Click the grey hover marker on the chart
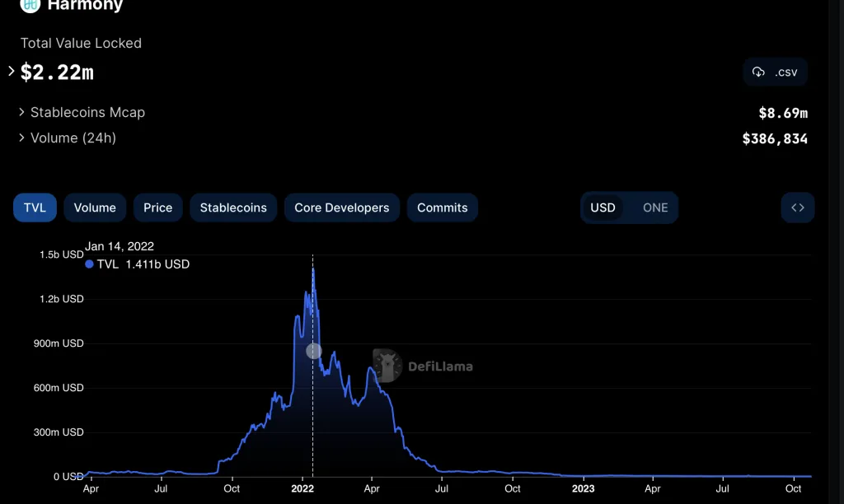This screenshot has height=504, width=844. [x=314, y=352]
